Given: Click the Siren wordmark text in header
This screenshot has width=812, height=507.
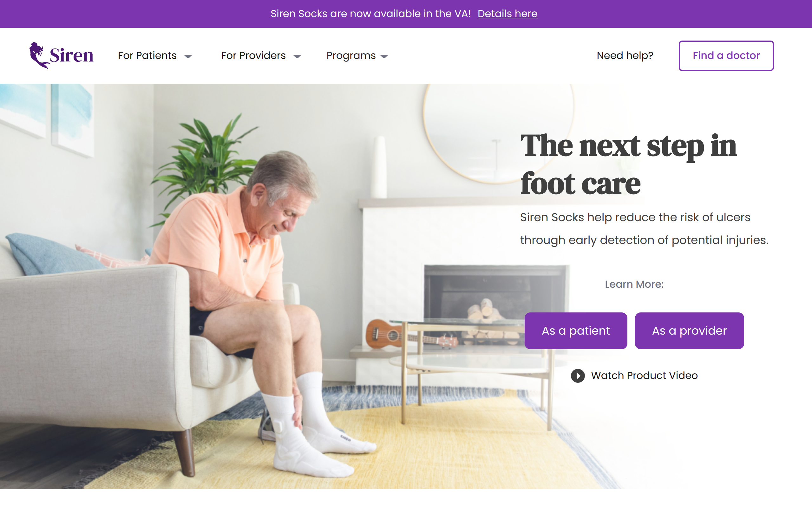Looking at the screenshot, I should 71,55.
